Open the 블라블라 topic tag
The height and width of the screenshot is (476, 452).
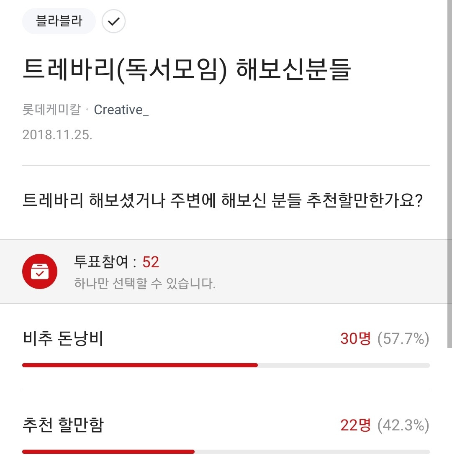click(x=59, y=21)
